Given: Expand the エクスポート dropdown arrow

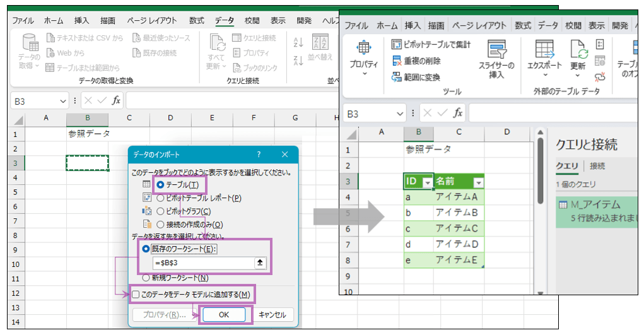Looking at the screenshot, I should coord(545,75).
